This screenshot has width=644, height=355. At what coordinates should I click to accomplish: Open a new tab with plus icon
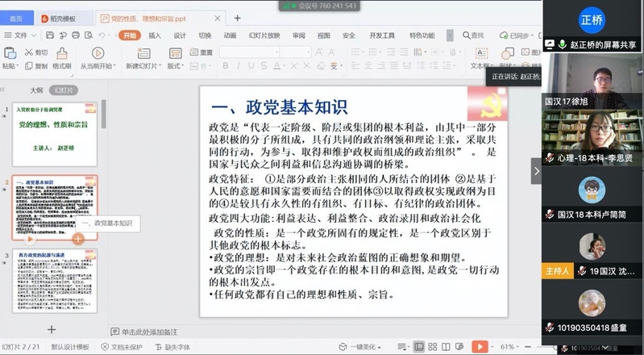point(237,18)
